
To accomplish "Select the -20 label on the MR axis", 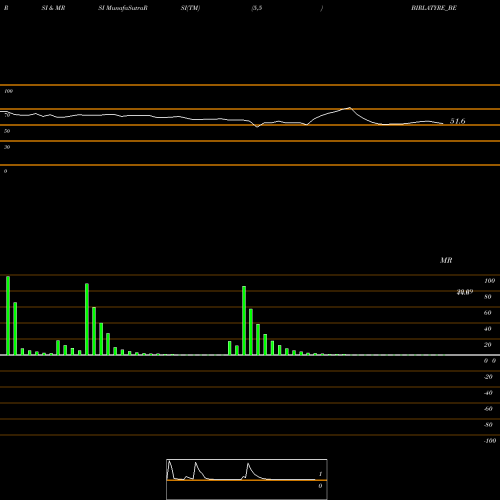I will (488, 377).
